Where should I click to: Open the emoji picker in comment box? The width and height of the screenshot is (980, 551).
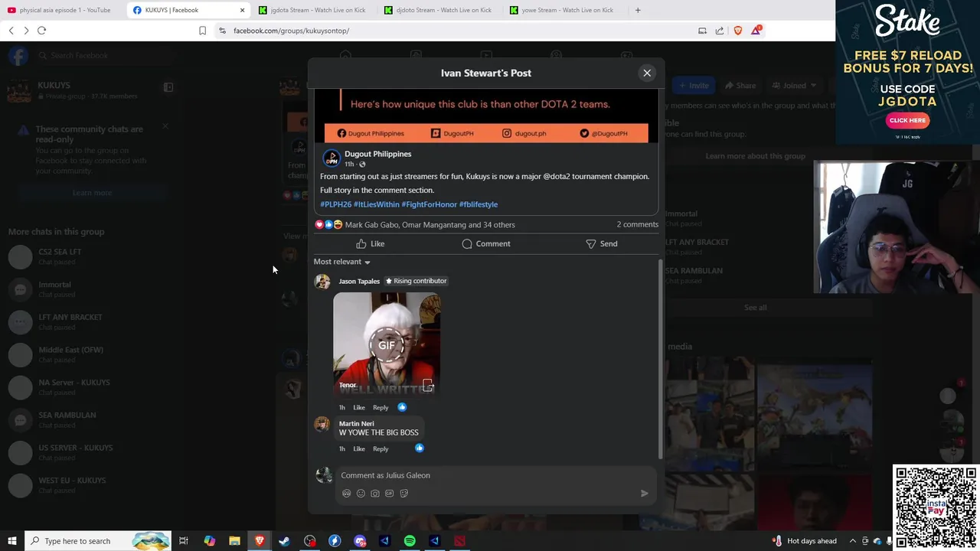(x=361, y=494)
